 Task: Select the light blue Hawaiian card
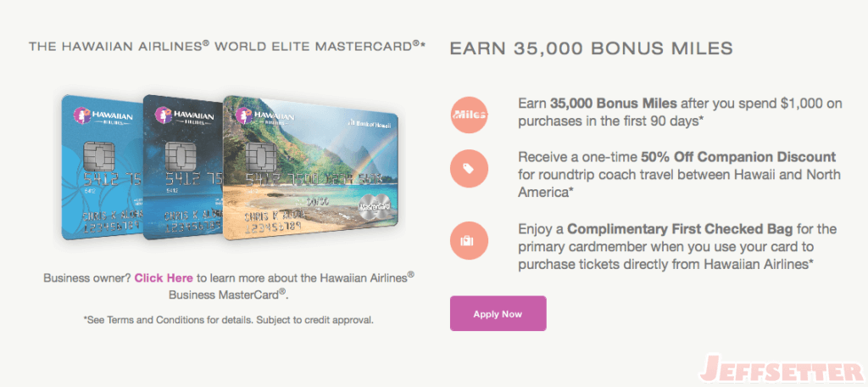click(x=103, y=167)
